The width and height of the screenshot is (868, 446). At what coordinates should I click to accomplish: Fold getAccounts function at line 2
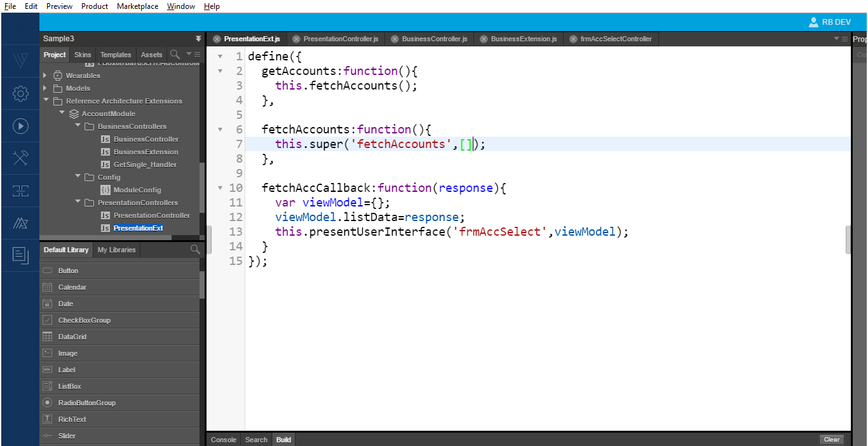point(220,71)
